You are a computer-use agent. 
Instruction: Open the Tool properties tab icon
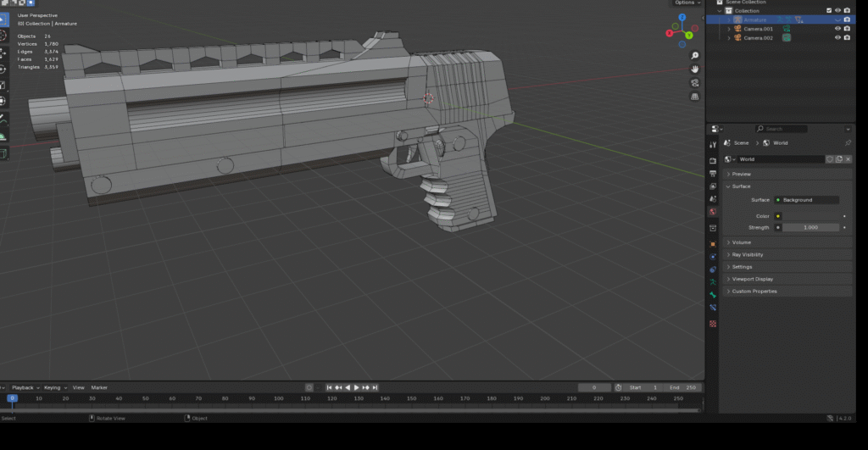pos(713,145)
